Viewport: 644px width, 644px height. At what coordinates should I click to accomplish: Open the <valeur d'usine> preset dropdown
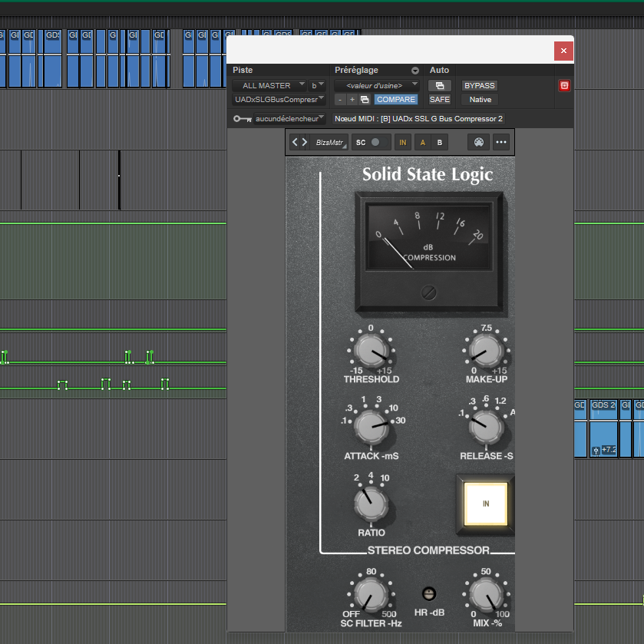pos(377,85)
